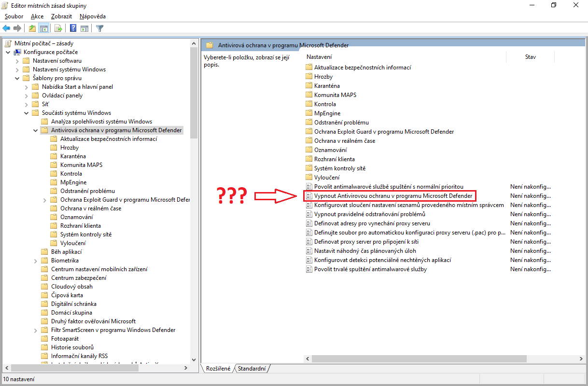Go up one level with folder icon
The width and height of the screenshot is (588, 386).
click(x=32, y=28)
